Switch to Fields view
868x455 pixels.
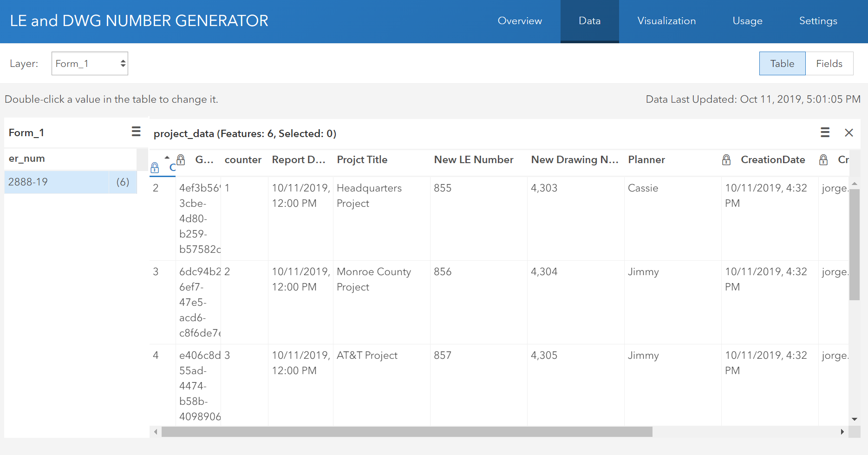[829, 64]
